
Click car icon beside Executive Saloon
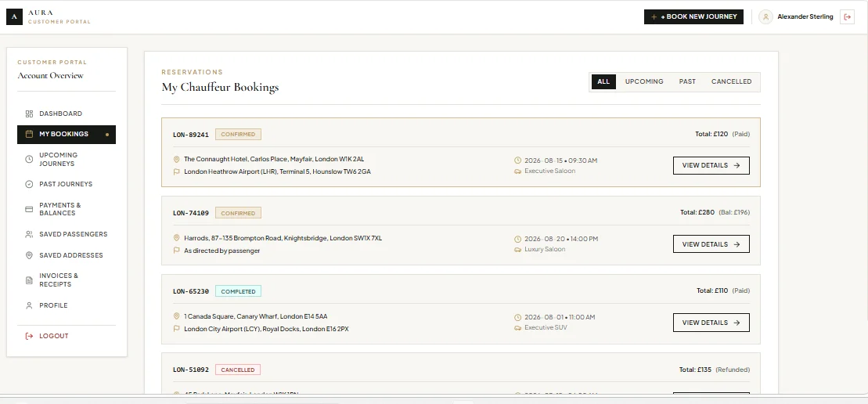(x=517, y=171)
